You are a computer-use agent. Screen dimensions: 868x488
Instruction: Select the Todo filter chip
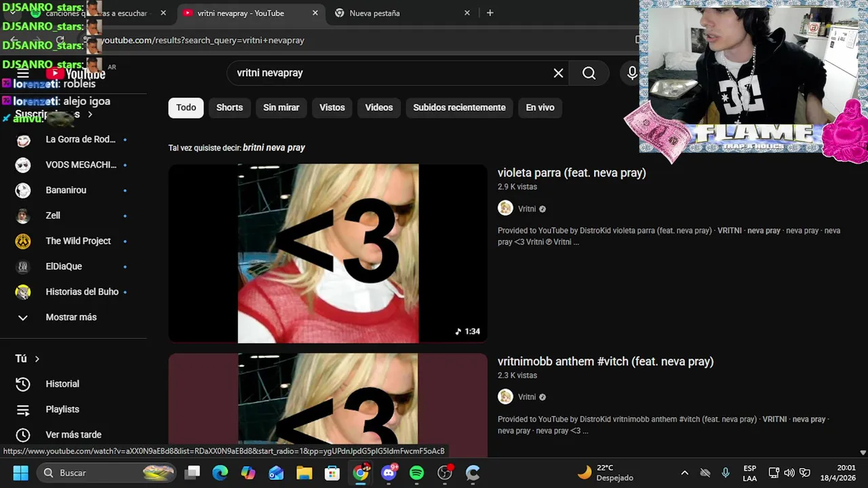coord(186,108)
